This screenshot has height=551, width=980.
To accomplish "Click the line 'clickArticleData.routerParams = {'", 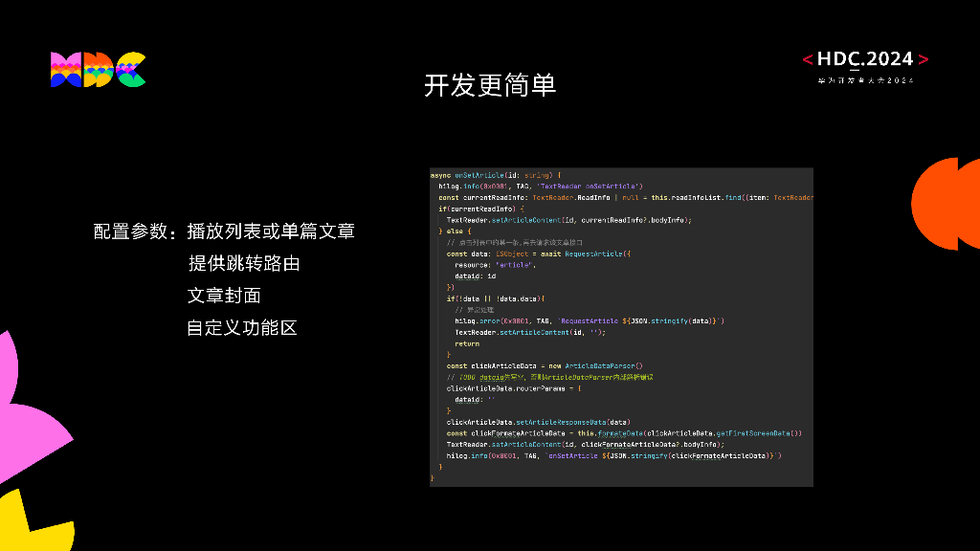I will (514, 388).
